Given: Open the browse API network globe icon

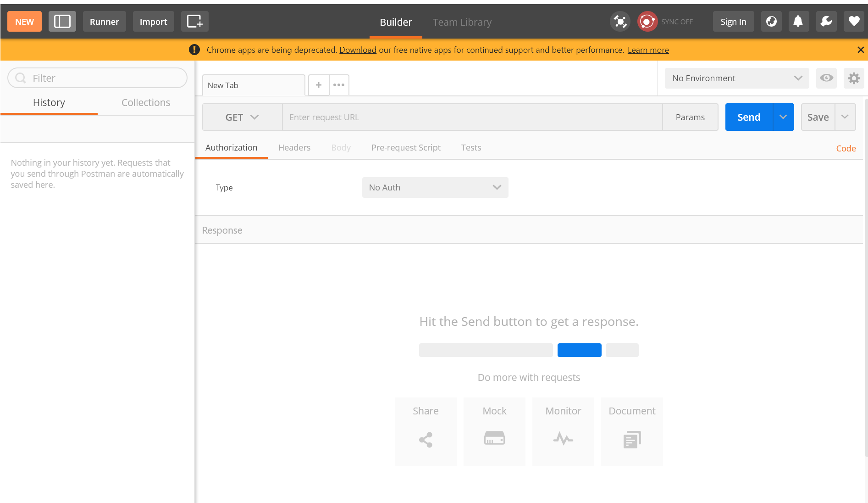Looking at the screenshot, I should point(771,22).
